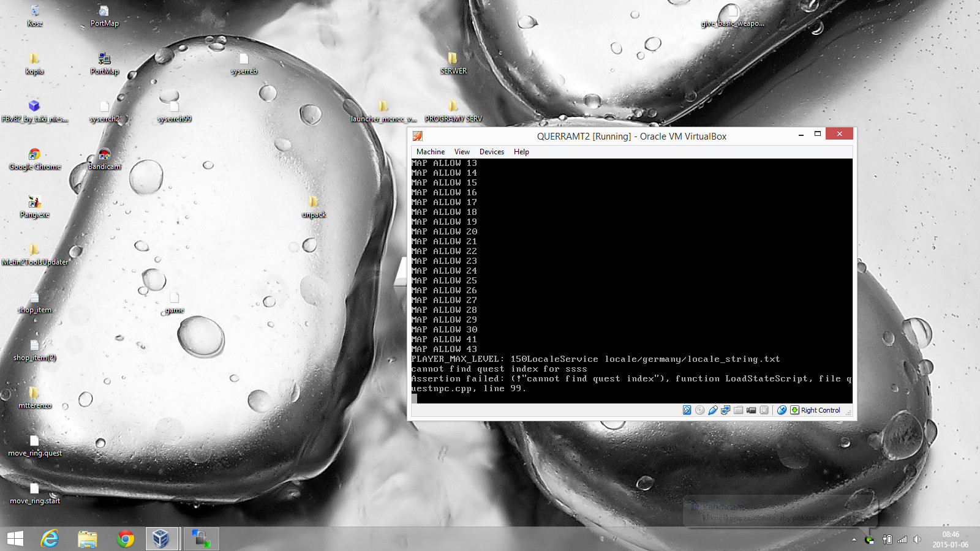
Task: Select the shop_item file icon
Action: tap(35, 302)
